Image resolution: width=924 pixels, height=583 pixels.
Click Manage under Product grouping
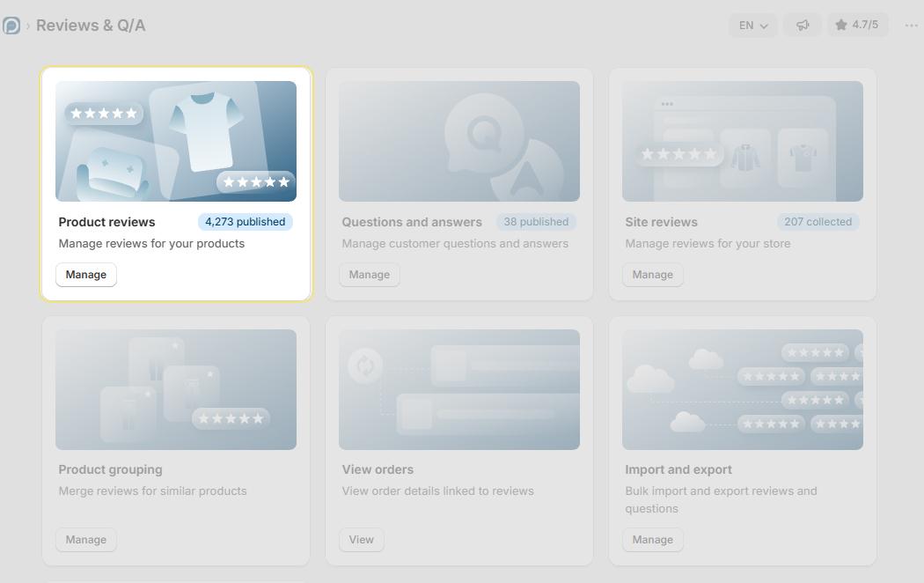pos(86,539)
